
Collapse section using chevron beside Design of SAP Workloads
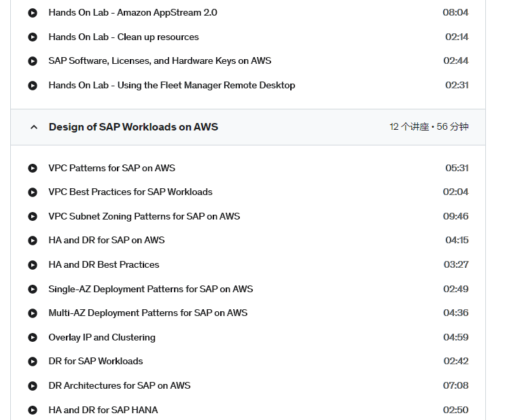click(33, 127)
